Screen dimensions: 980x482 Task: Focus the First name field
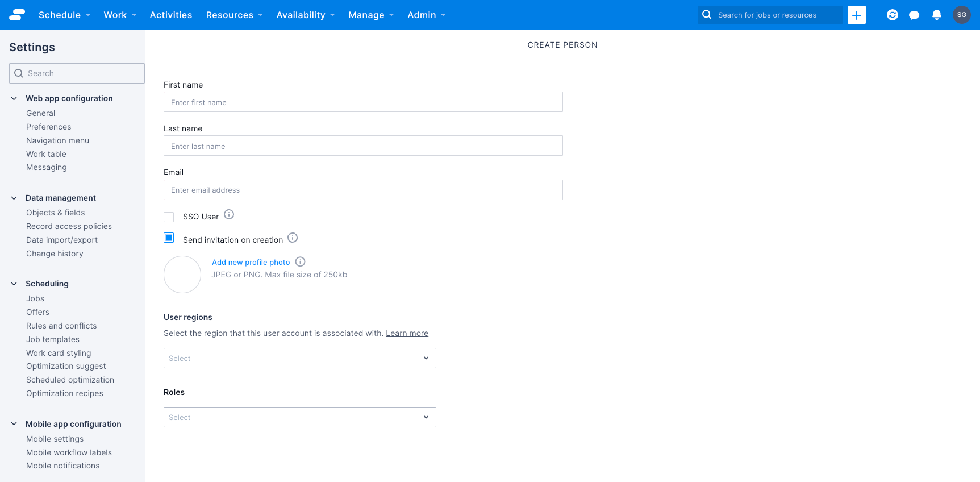click(363, 102)
